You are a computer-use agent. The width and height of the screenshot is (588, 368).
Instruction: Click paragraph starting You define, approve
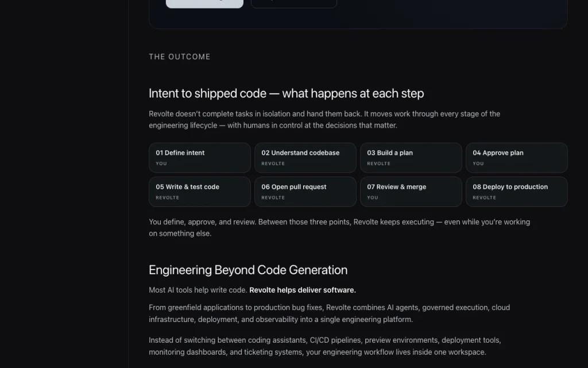click(339, 228)
